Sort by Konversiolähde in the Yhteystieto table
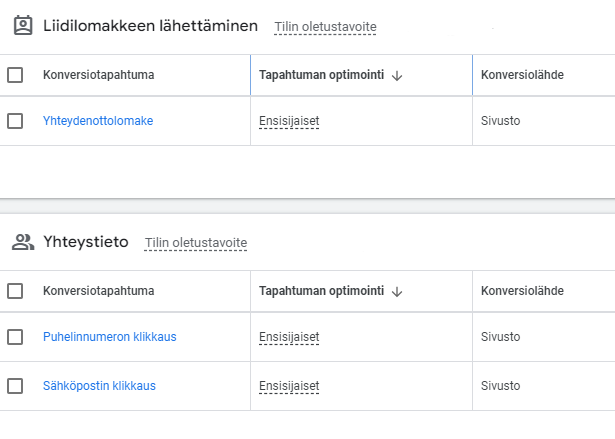The width and height of the screenshot is (615, 439). 522,291
